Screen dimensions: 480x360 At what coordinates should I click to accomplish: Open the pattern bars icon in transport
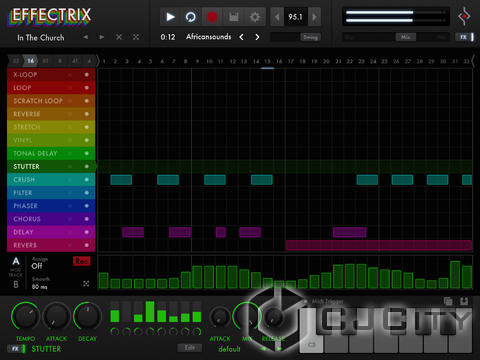[x=234, y=17]
